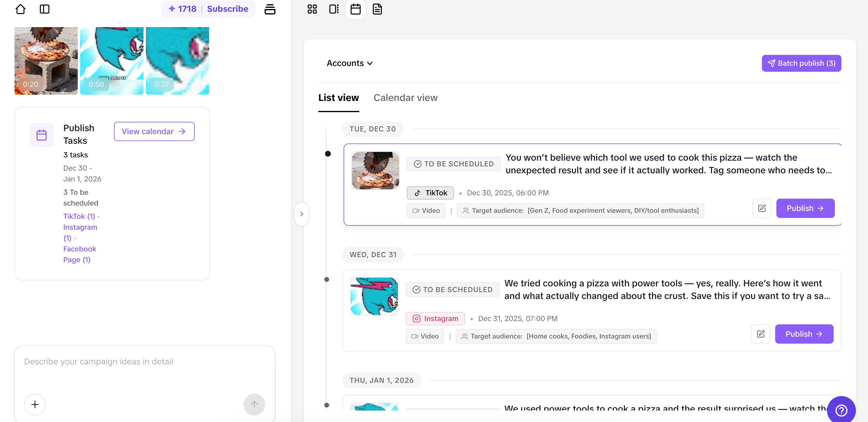Select the List view tab
Viewport: 868px width, 422px height.
338,98
